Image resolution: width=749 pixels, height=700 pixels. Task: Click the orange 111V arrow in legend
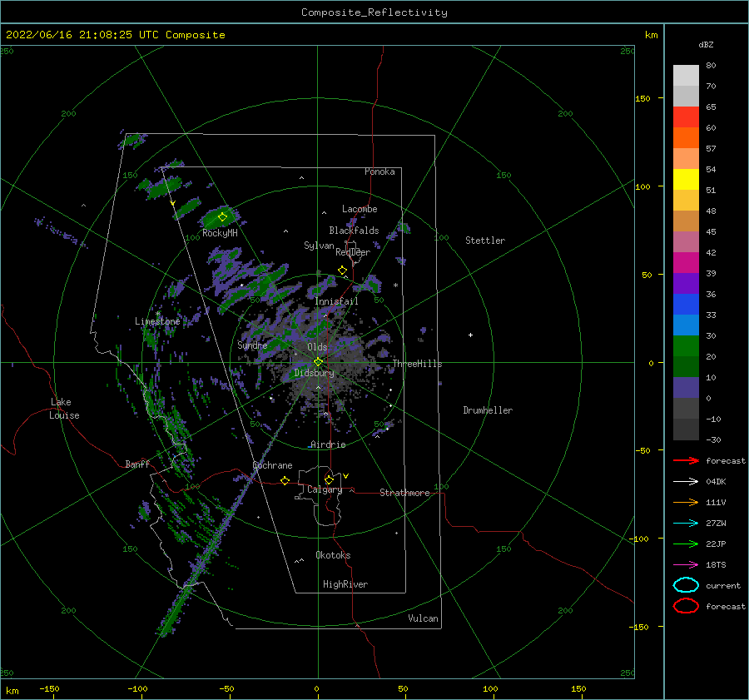[686, 502]
